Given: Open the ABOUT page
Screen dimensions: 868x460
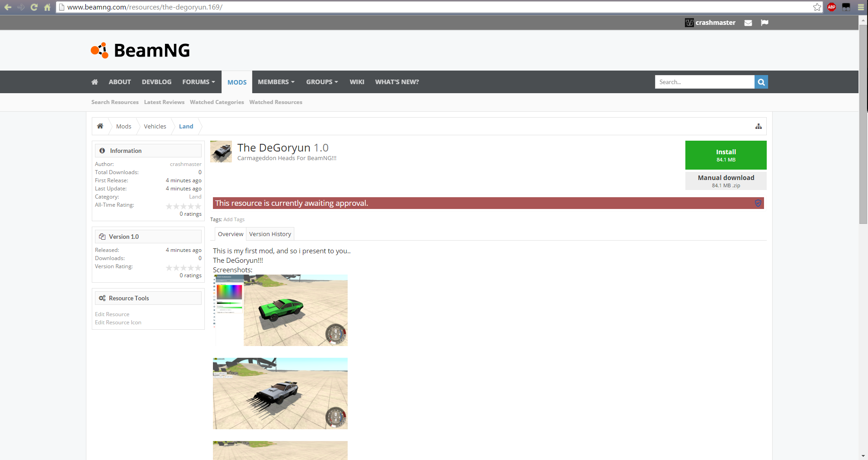Looking at the screenshot, I should point(120,82).
